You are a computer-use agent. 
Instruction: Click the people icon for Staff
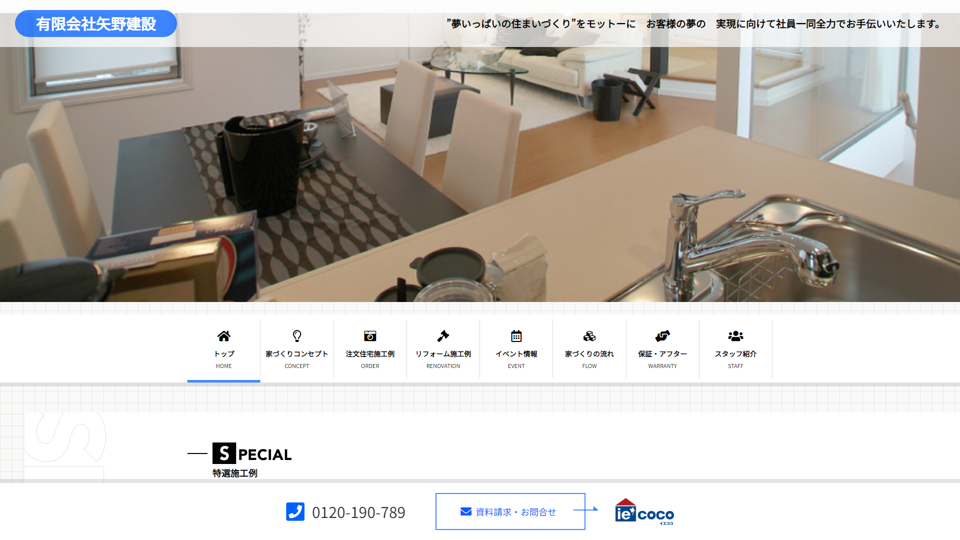(x=735, y=336)
